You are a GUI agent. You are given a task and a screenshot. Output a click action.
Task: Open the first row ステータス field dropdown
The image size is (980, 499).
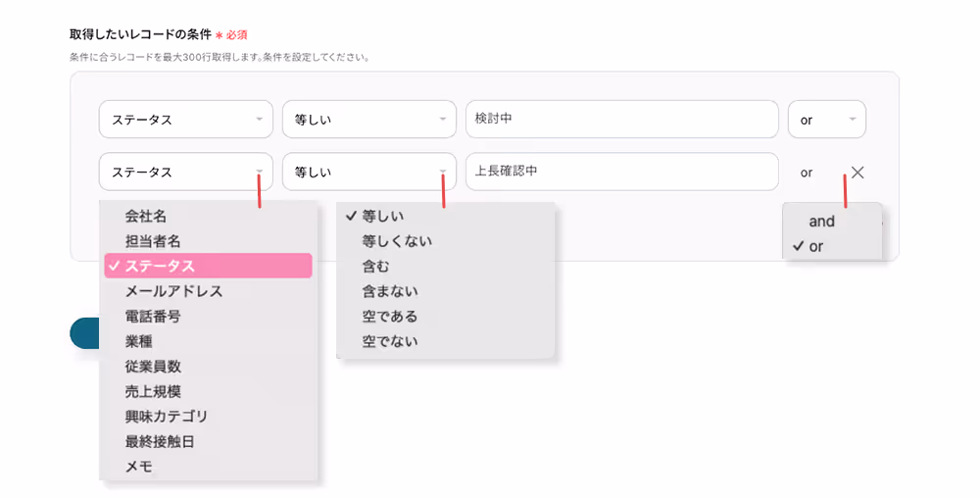(185, 120)
